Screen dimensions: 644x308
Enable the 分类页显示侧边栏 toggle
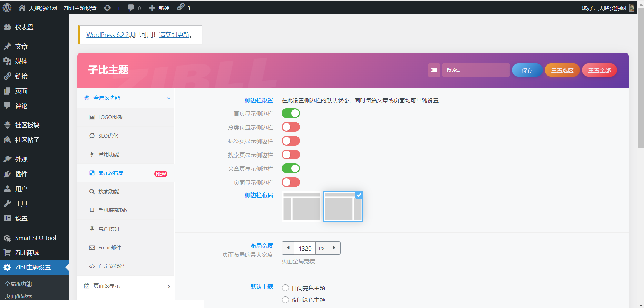pos(291,127)
